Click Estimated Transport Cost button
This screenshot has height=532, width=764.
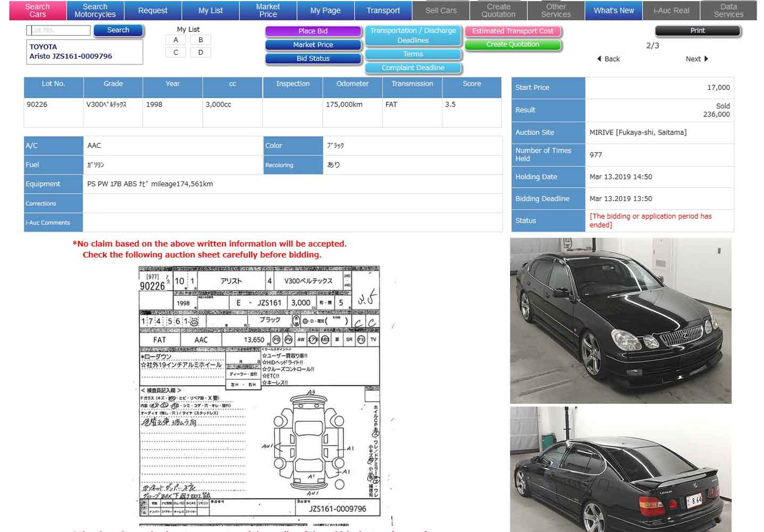[513, 31]
